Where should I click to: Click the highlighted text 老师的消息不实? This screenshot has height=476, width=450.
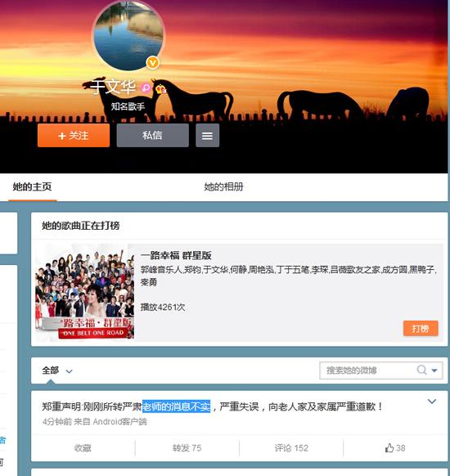[x=176, y=406]
